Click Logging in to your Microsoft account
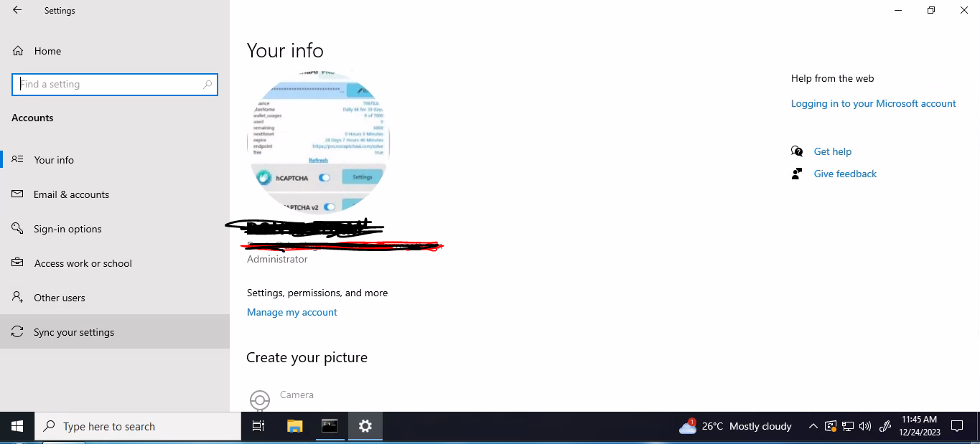 [x=873, y=103]
